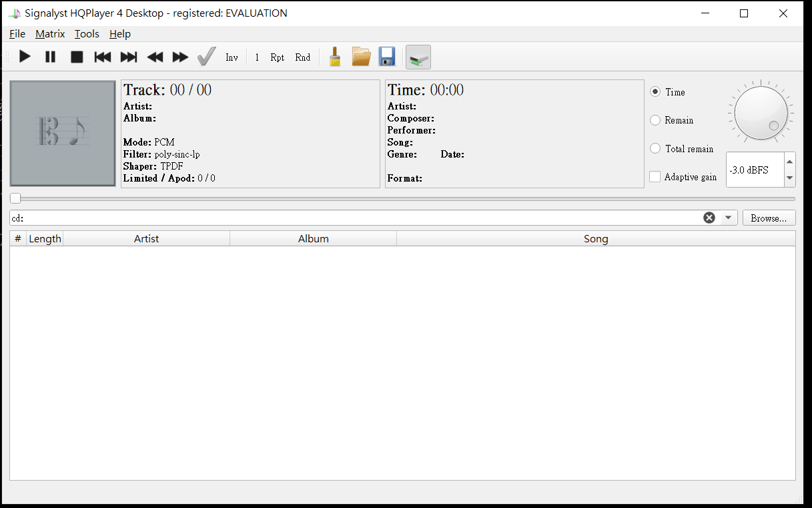Click the Browse... button
The width and height of the screenshot is (812, 508).
click(x=769, y=218)
